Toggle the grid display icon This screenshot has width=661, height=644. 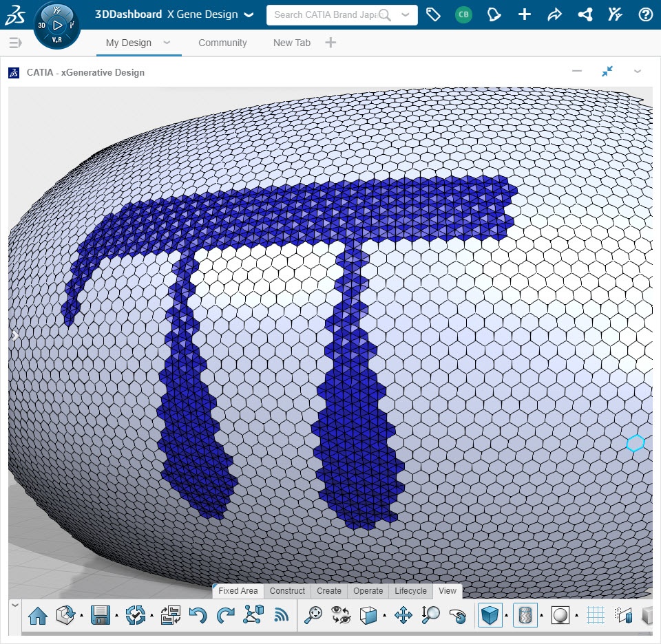click(596, 616)
